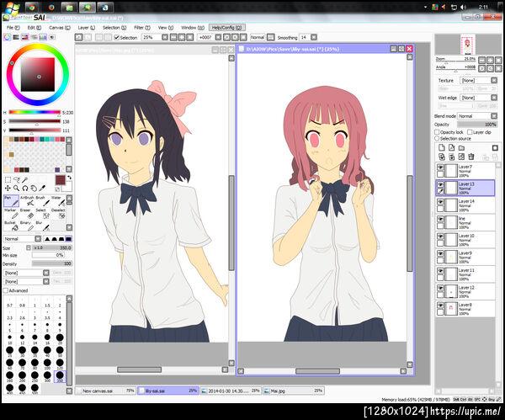Image resolution: width=505 pixels, height=420 pixels.
Task: Activate the rotate view tool
Action: (x=24, y=188)
